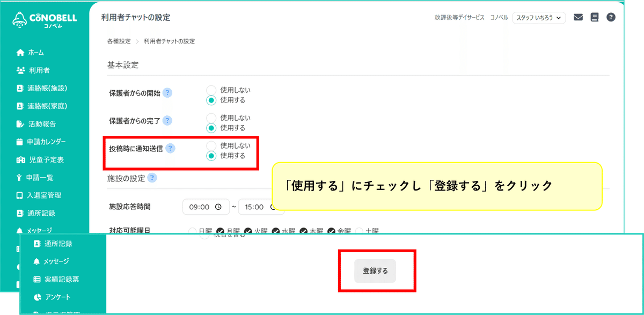Show help beside 施設の設定 heading
This screenshot has height=315, width=644.
[152, 178]
